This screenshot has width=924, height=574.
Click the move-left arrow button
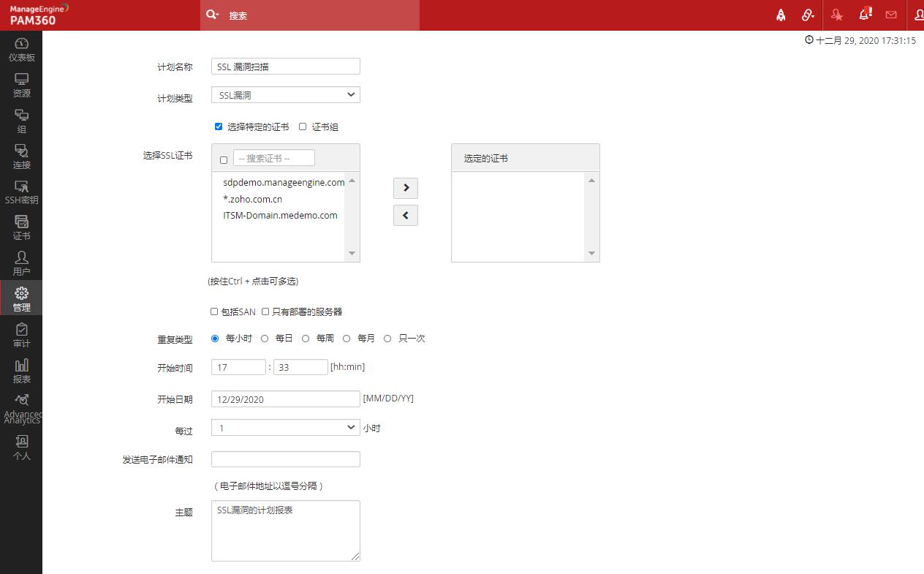[406, 216]
